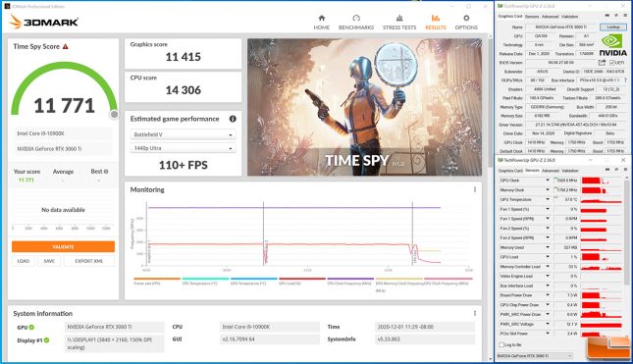Open the STRESS TESTS icon
The image size is (633, 364).
pos(399,19)
